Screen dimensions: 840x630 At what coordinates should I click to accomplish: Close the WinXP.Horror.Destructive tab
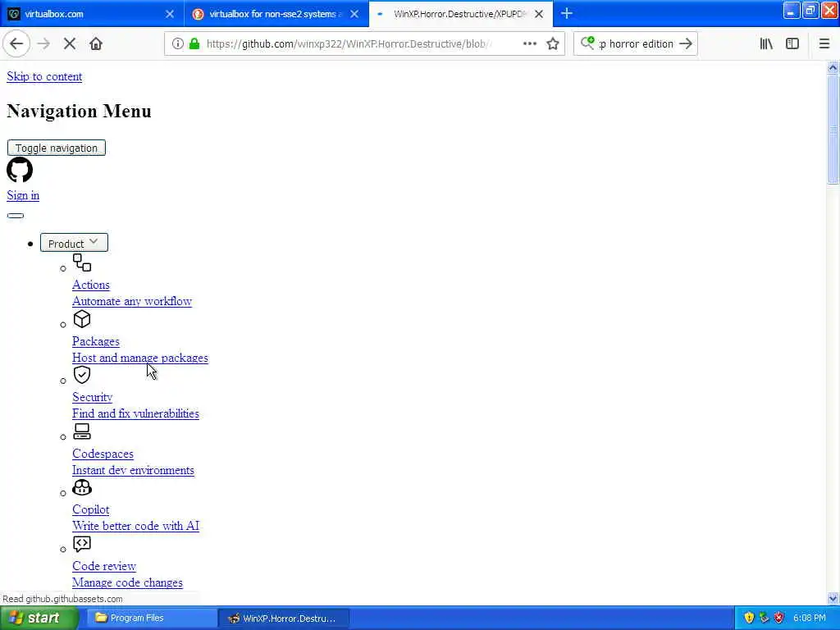(539, 14)
